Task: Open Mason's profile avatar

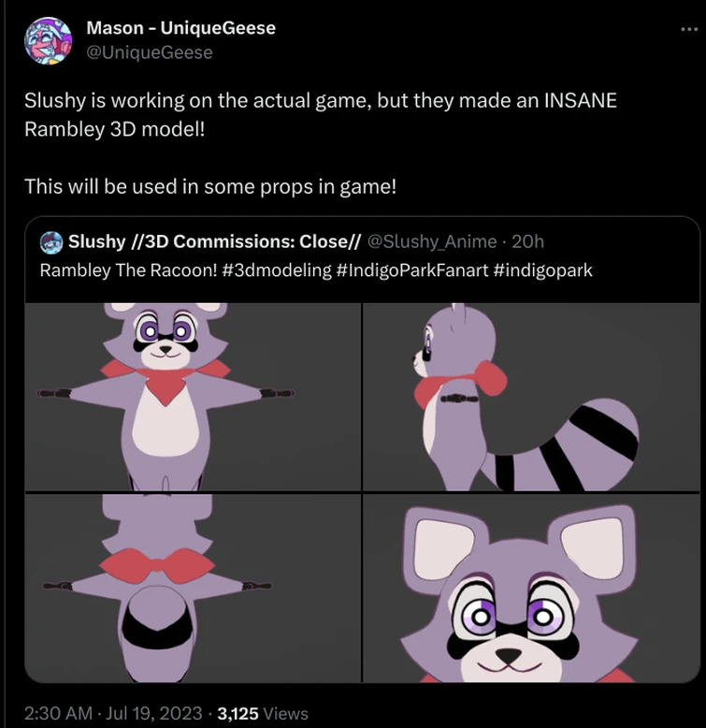Action: [x=47, y=40]
